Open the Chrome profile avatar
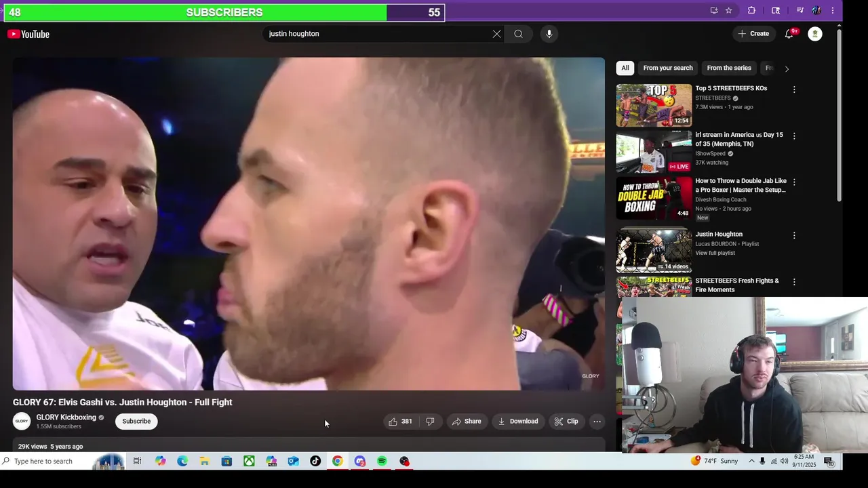This screenshot has width=868, height=488. click(x=816, y=10)
